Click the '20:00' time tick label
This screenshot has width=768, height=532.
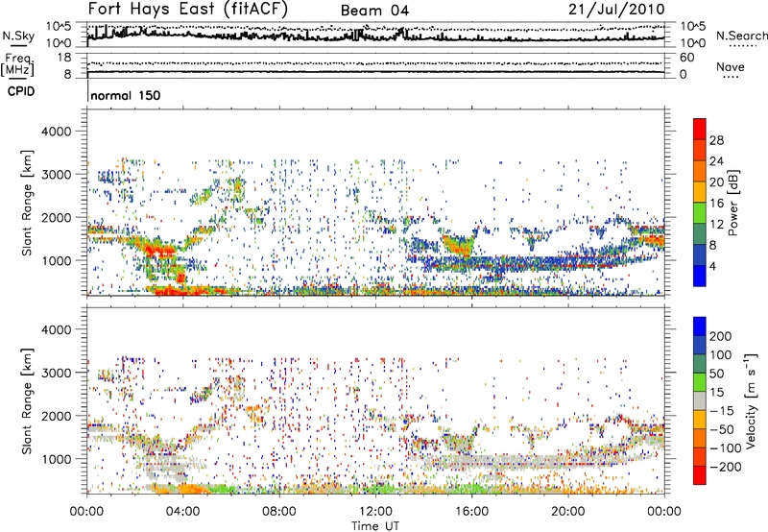567,512
